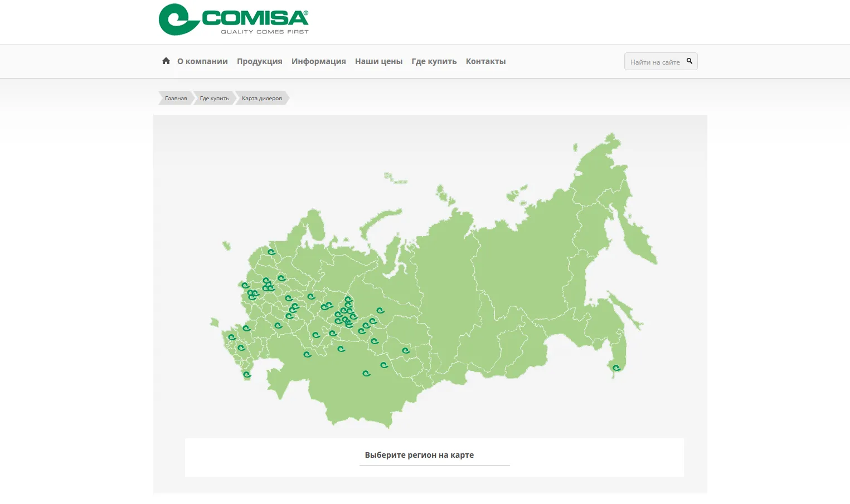The image size is (850, 504).
Task: Go to the home page via house icon
Action: point(166,61)
